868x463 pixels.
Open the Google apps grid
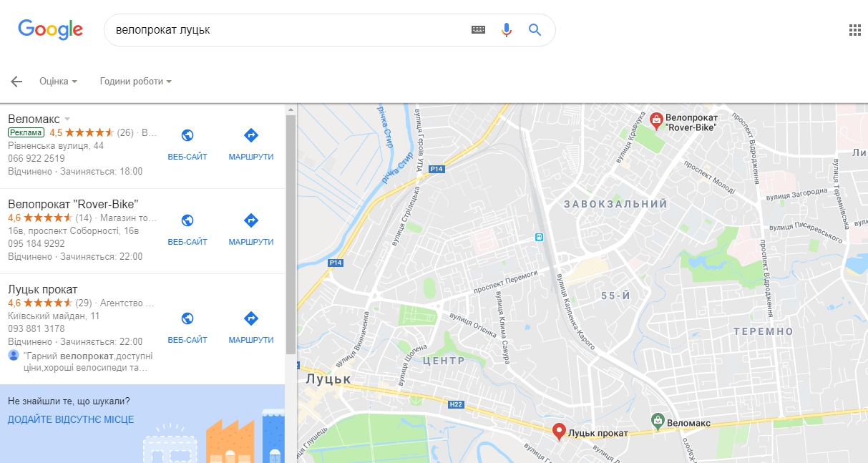click(x=854, y=29)
